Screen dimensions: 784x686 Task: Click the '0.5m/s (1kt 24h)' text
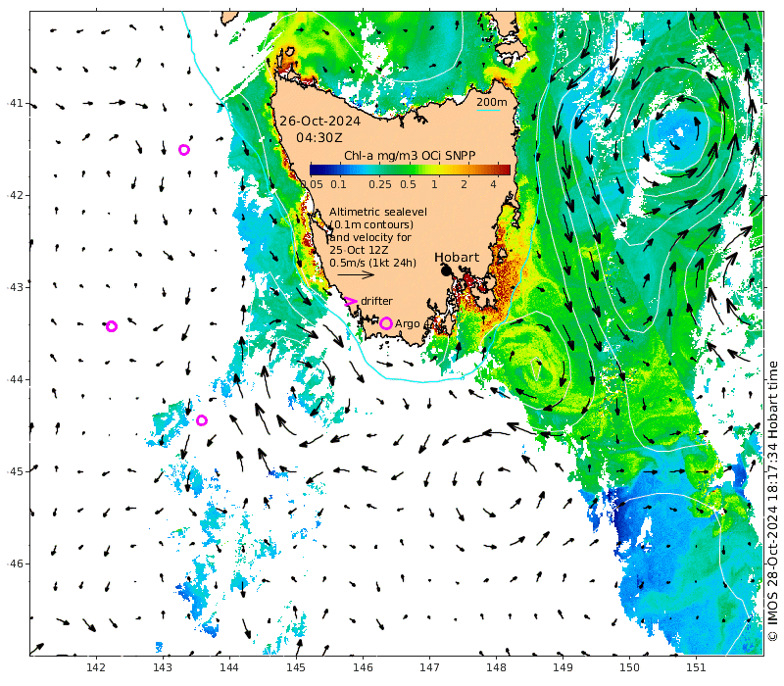pyautogui.click(x=372, y=263)
